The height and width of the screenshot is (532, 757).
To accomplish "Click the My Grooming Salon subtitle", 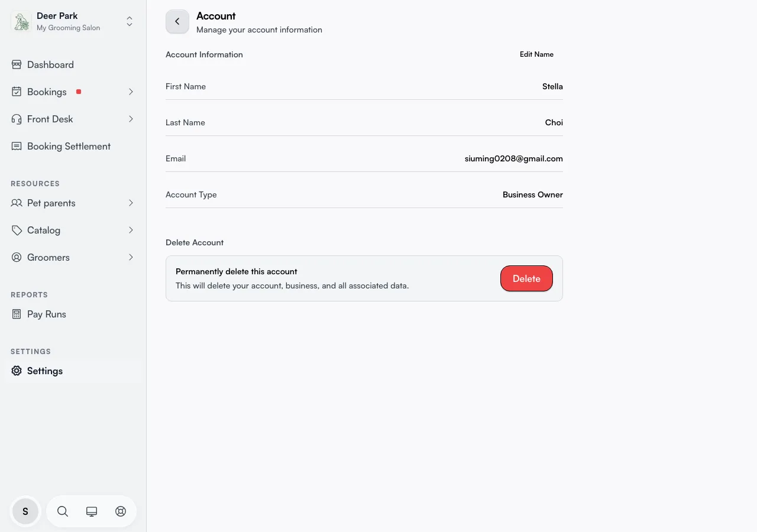I will pyautogui.click(x=69, y=28).
